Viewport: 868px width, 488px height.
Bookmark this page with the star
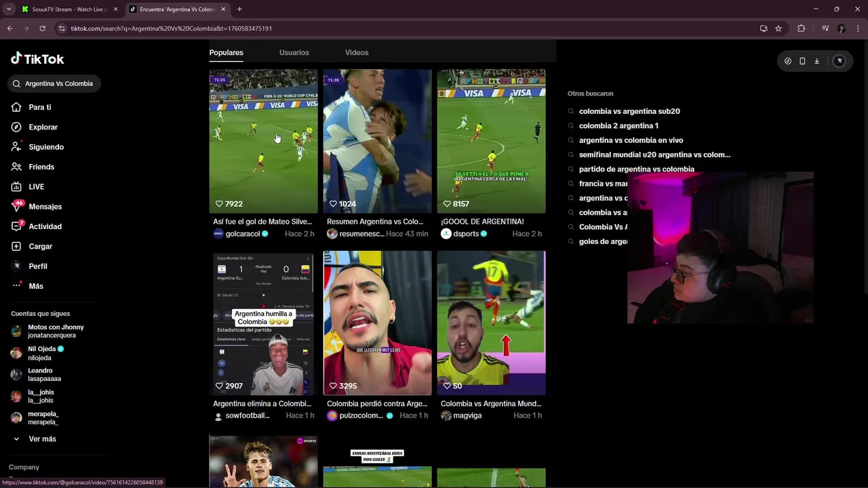pos(778,28)
